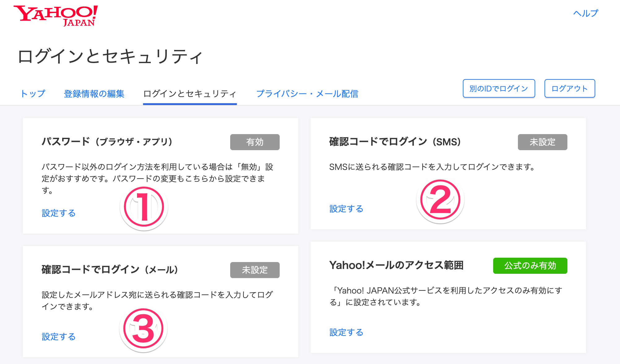Screen dimensions: 620x364
Task: Select the ログインとセキュリティ tab
Action: click(x=190, y=93)
